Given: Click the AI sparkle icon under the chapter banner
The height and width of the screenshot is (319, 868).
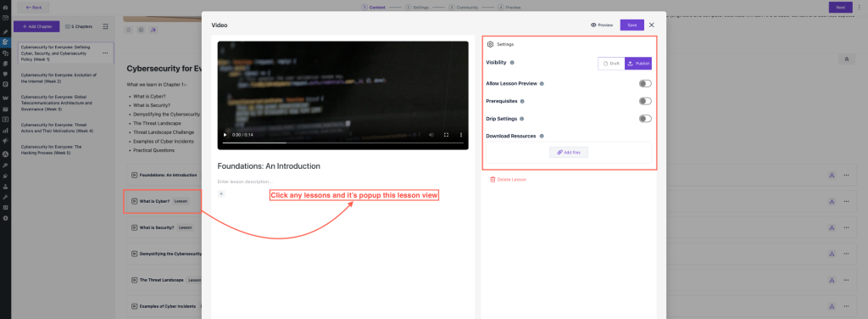Looking at the screenshot, I should click(153, 30).
